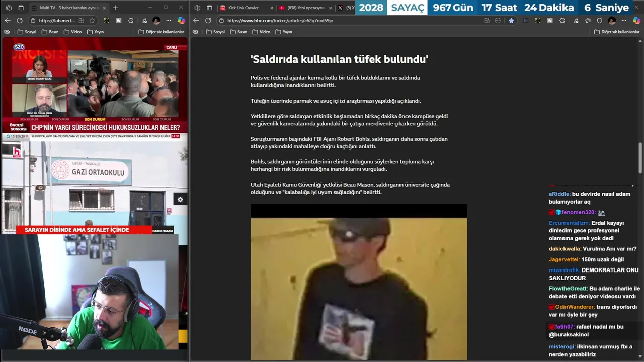
Task: Open Diğer sık kullanılanlar in Multi TV window
Action: pyautogui.click(x=162, y=32)
